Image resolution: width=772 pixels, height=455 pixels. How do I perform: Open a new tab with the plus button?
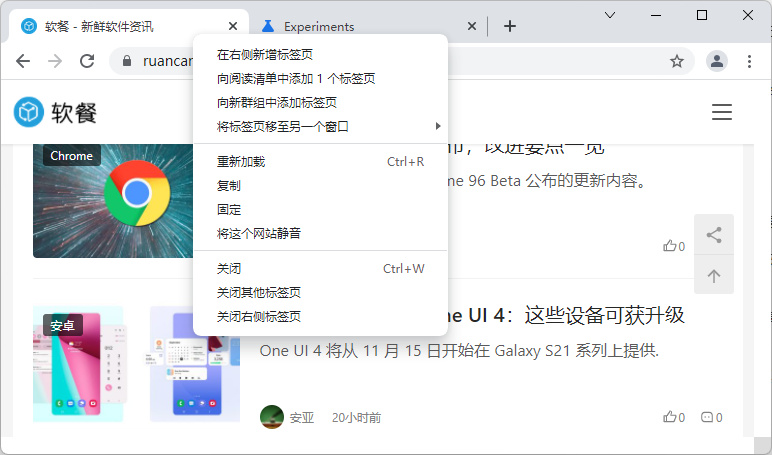(510, 26)
